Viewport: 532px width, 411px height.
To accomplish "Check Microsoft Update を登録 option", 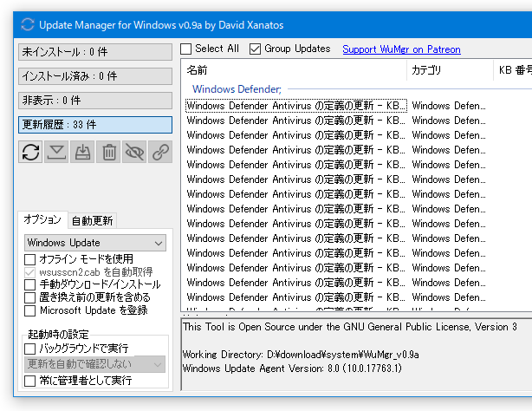I will pyautogui.click(x=29, y=310).
